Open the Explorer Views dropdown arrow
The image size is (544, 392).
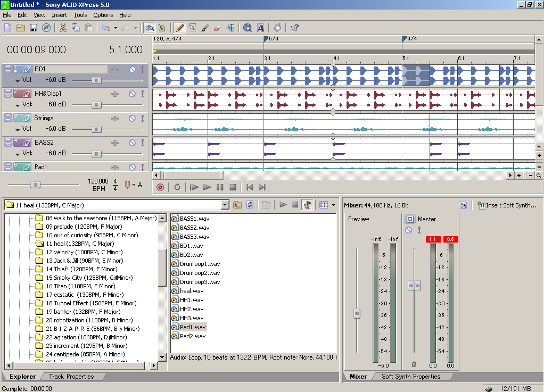[x=333, y=205]
